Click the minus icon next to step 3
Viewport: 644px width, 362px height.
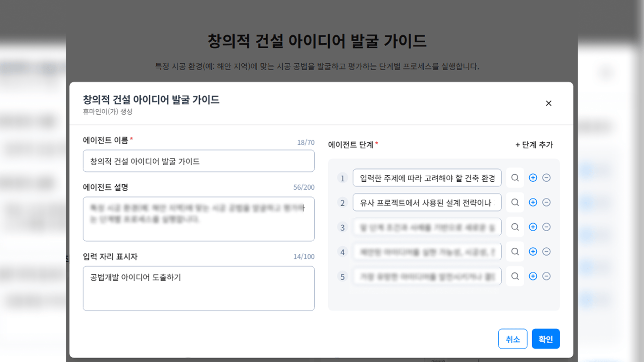(x=546, y=227)
